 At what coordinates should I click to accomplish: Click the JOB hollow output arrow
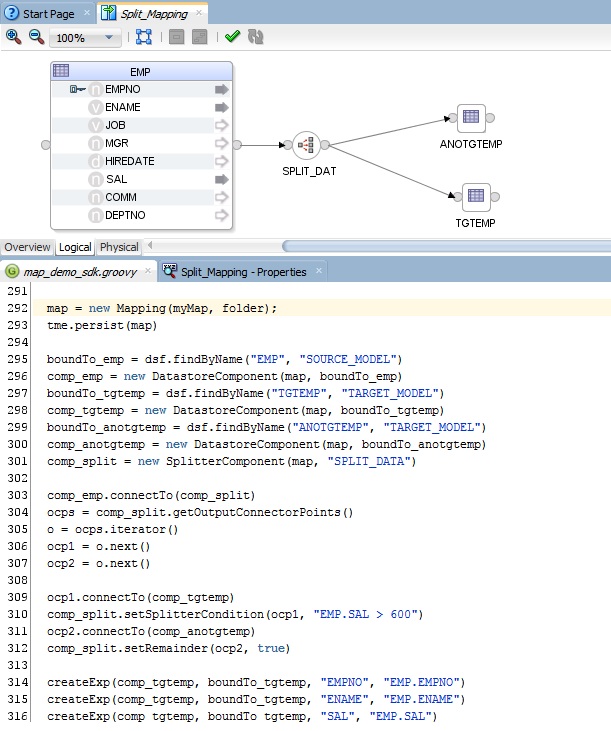click(x=222, y=125)
